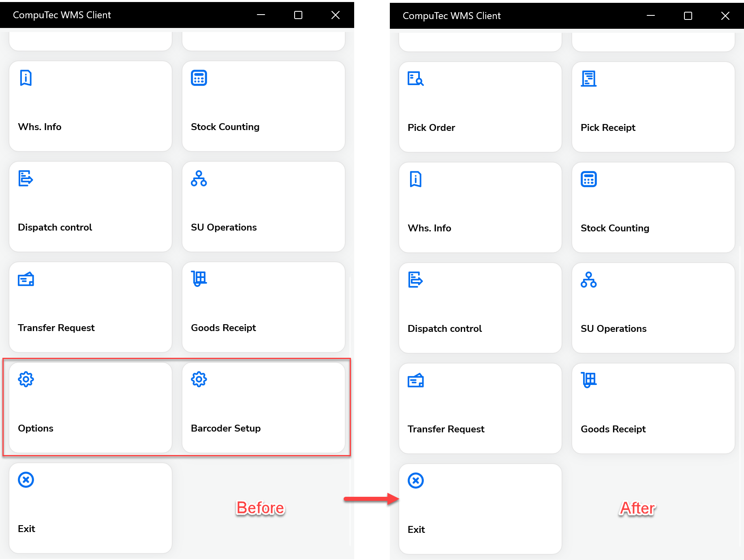Open the Pick Order tile
744x560 pixels.
click(x=480, y=107)
